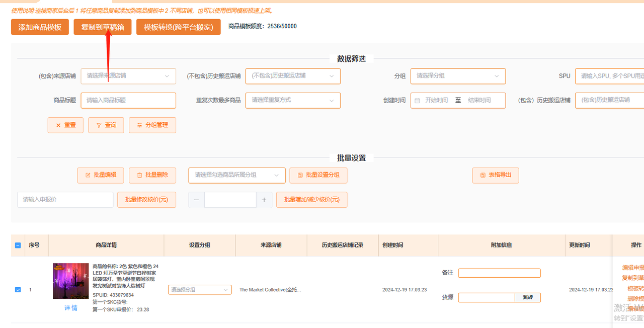Image resolution: width=644 pixels, height=328 pixels.
Task: Open the row's 请选择分组 dropdown
Action: click(199, 289)
